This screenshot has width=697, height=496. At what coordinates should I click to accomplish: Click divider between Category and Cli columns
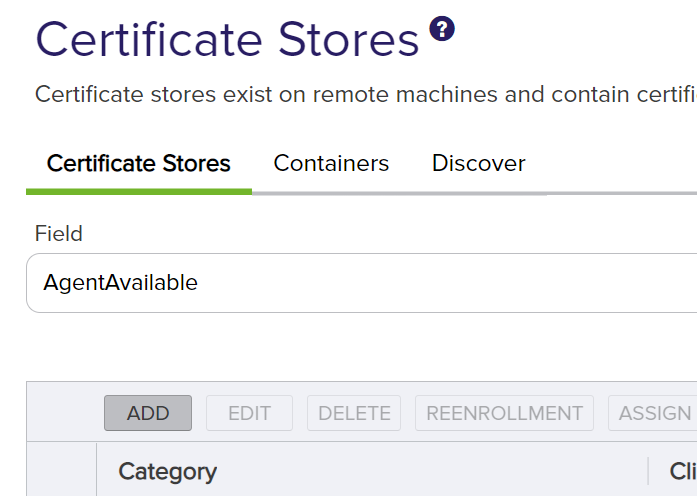click(648, 471)
